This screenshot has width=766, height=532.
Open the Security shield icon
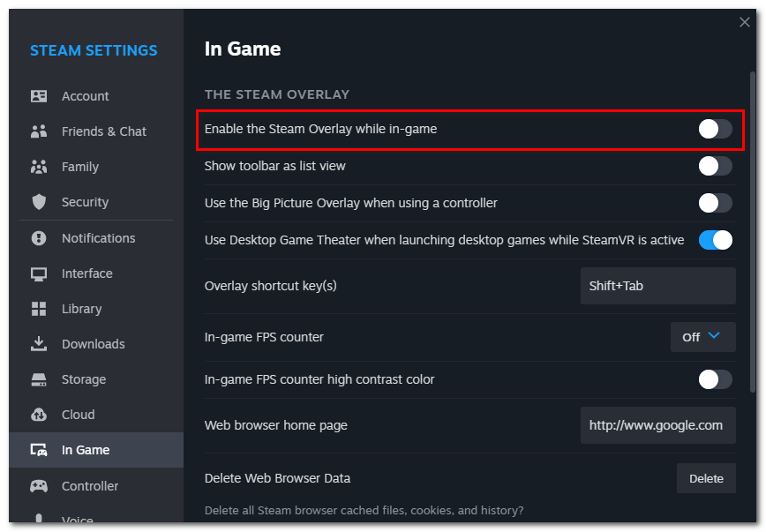[x=40, y=202]
